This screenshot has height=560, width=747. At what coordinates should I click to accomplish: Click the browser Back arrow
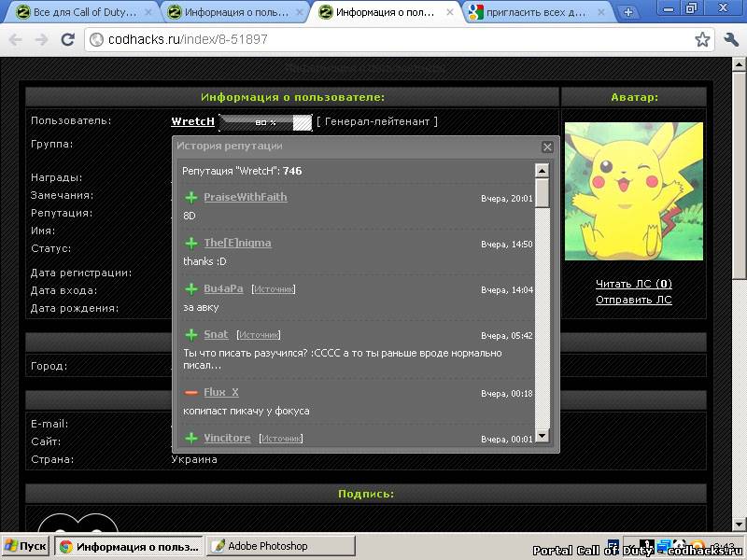pos(15,39)
